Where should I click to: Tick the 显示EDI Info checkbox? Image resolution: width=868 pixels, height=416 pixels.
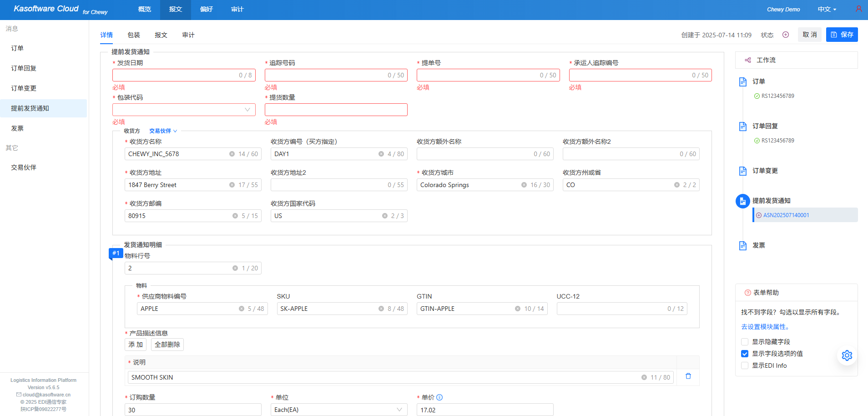[x=745, y=365]
